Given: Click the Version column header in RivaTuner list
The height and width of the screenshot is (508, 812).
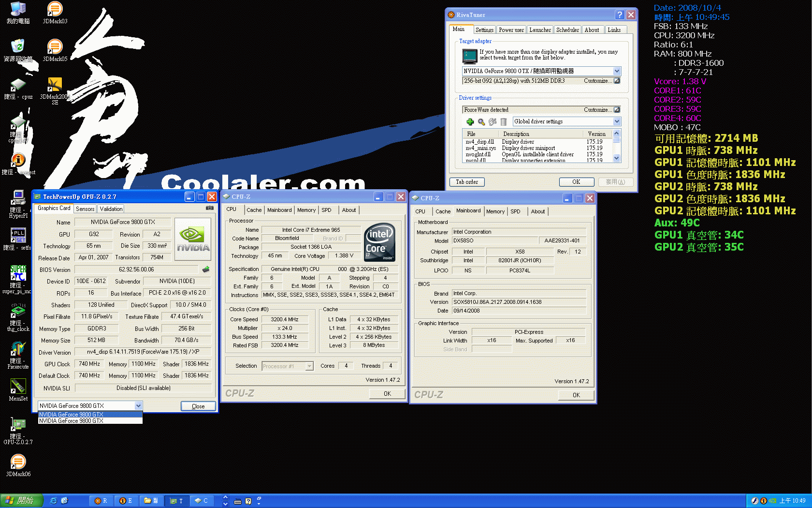Looking at the screenshot, I should [597, 134].
